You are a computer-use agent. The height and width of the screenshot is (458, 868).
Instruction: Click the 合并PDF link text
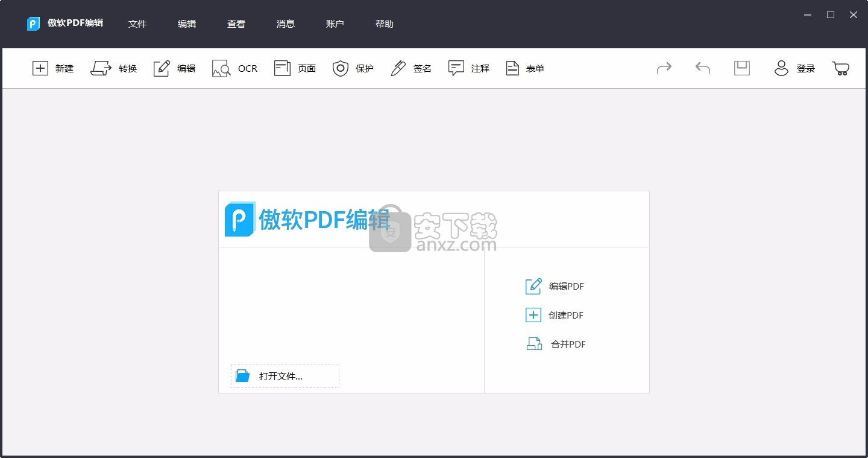pos(568,345)
